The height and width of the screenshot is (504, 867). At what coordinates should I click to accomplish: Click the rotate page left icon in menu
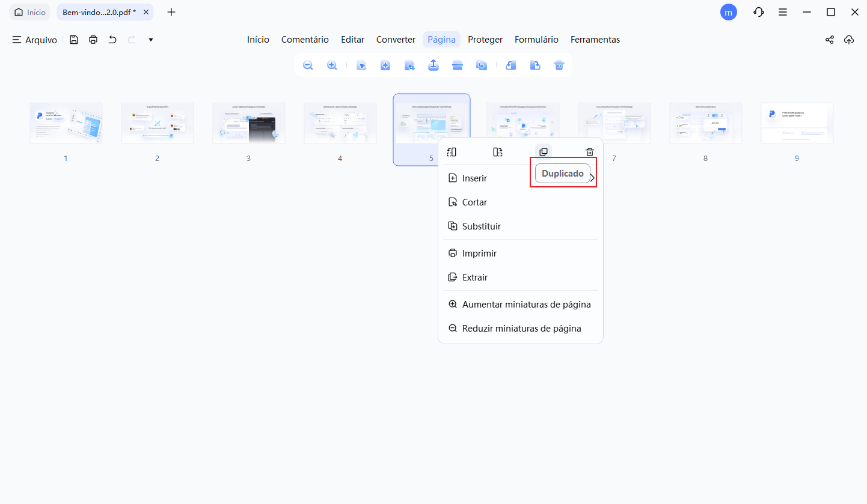click(x=452, y=152)
